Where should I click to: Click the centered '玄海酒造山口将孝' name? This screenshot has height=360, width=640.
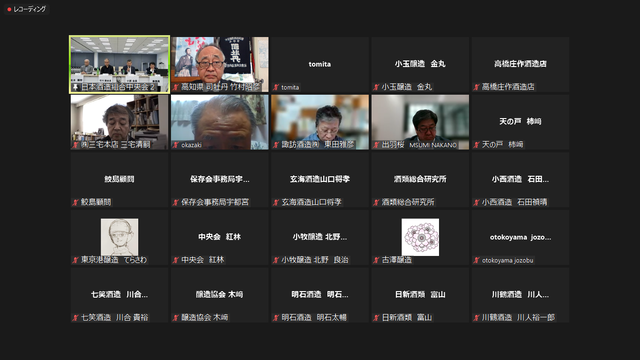click(x=320, y=179)
